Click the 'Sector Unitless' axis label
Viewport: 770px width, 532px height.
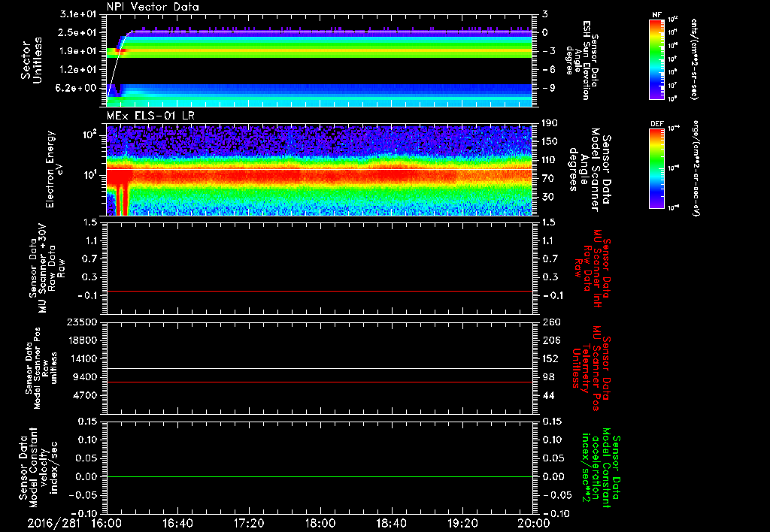coord(32,60)
